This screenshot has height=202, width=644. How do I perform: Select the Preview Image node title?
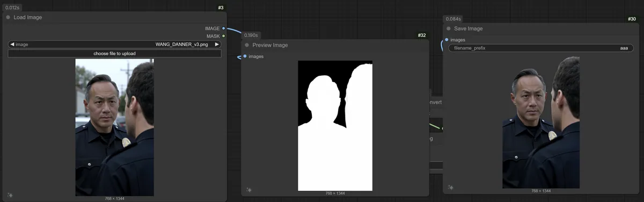(x=270, y=45)
